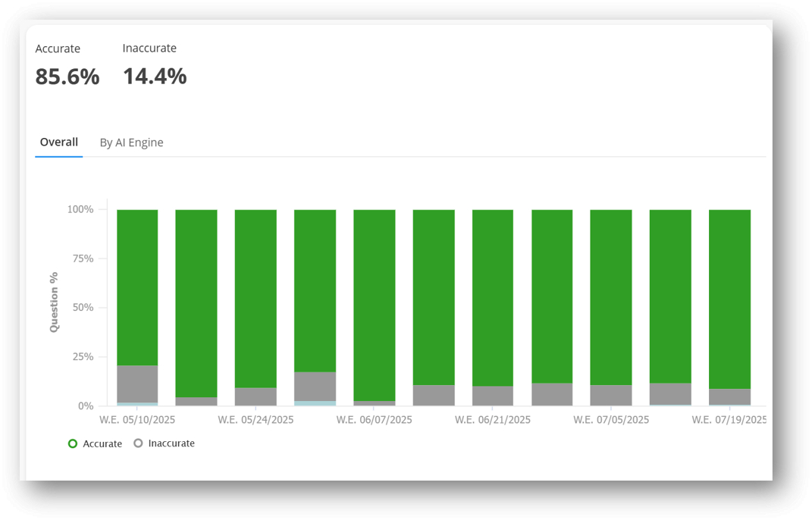This screenshot has width=812, height=520.
Task: Click the green circle icon beside Accurate legend
Action: pos(73,443)
